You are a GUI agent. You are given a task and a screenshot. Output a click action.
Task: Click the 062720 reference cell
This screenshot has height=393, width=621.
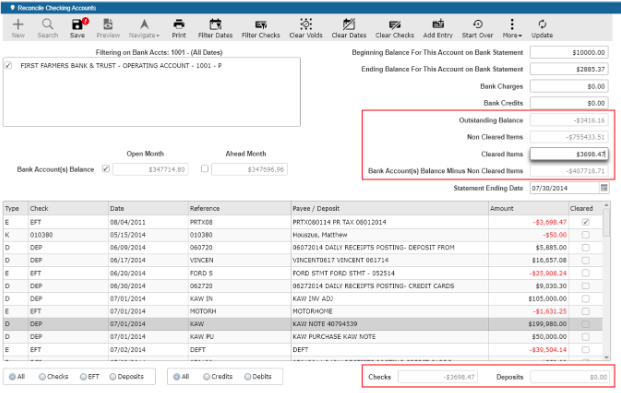[239, 286]
